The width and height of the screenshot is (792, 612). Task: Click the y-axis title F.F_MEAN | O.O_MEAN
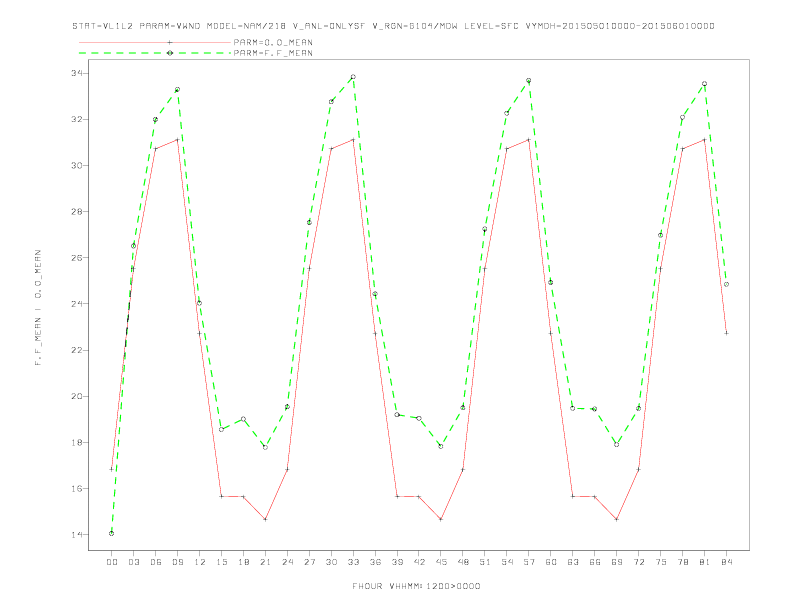(38, 308)
